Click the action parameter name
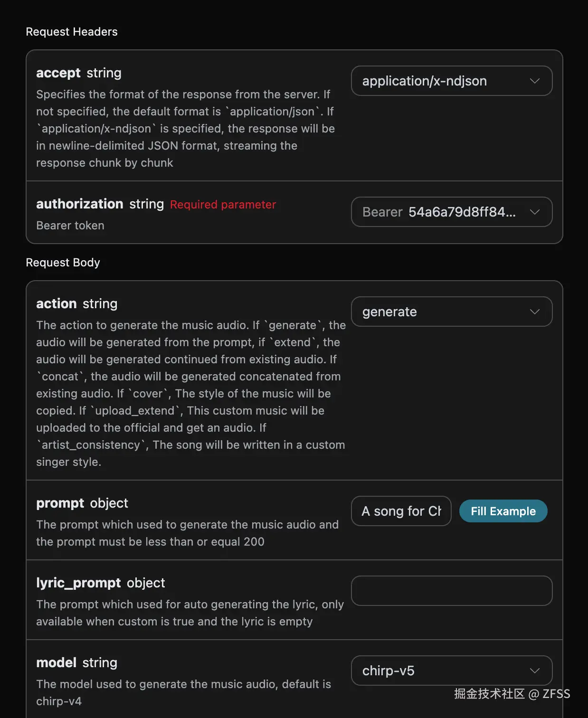Image resolution: width=588 pixels, height=718 pixels. pyautogui.click(x=56, y=304)
